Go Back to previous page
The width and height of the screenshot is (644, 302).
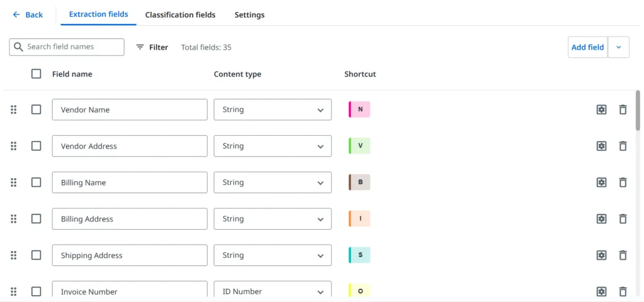[x=28, y=15]
